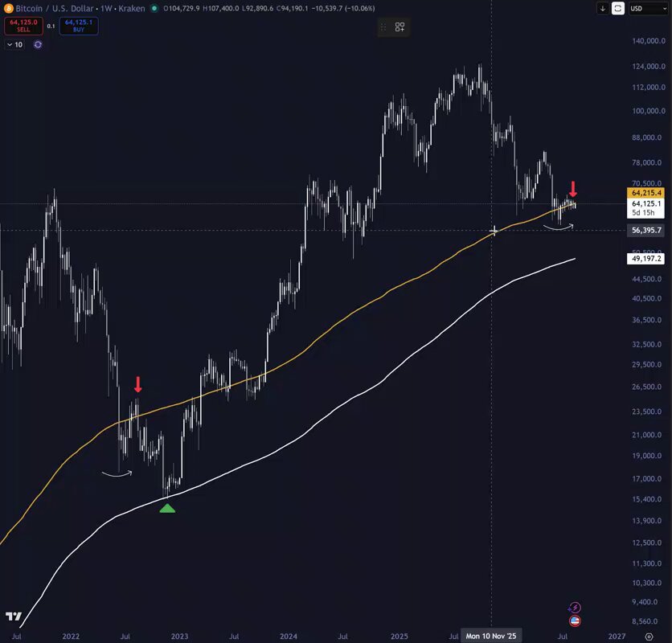Click the O104,729.9 open value
Viewport: 672px width, 643px height.
coord(182,8)
